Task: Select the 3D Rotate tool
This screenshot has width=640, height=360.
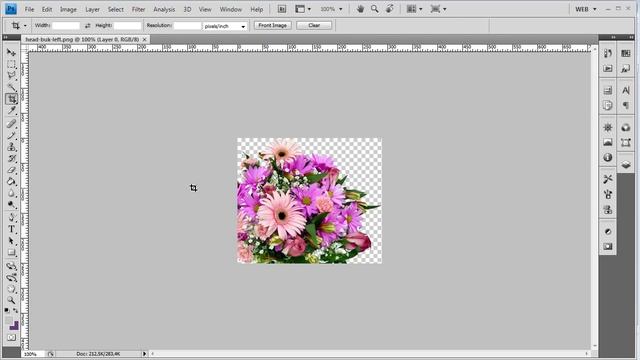Action: (11, 266)
